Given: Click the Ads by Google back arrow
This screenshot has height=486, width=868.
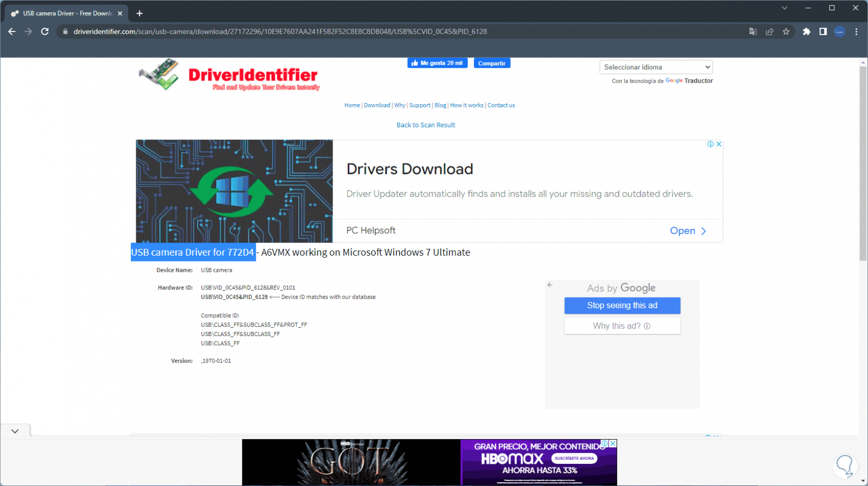Looking at the screenshot, I should pos(550,285).
